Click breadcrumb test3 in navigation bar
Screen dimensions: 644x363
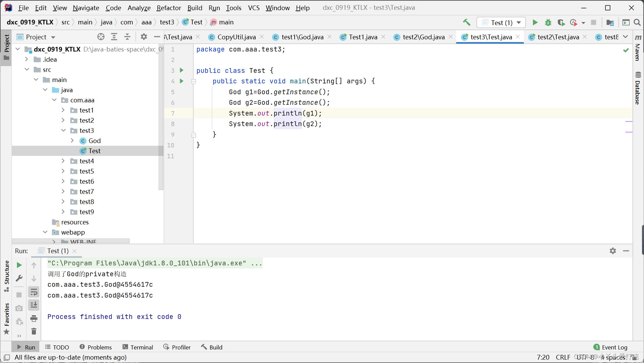(x=167, y=22)
